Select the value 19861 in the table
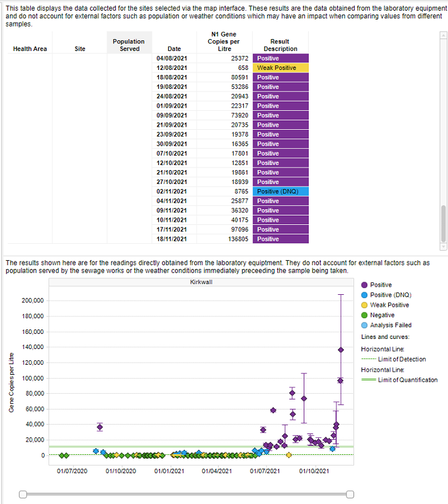The width and height of the screenshot is (448, 504). tap(239, 172)
